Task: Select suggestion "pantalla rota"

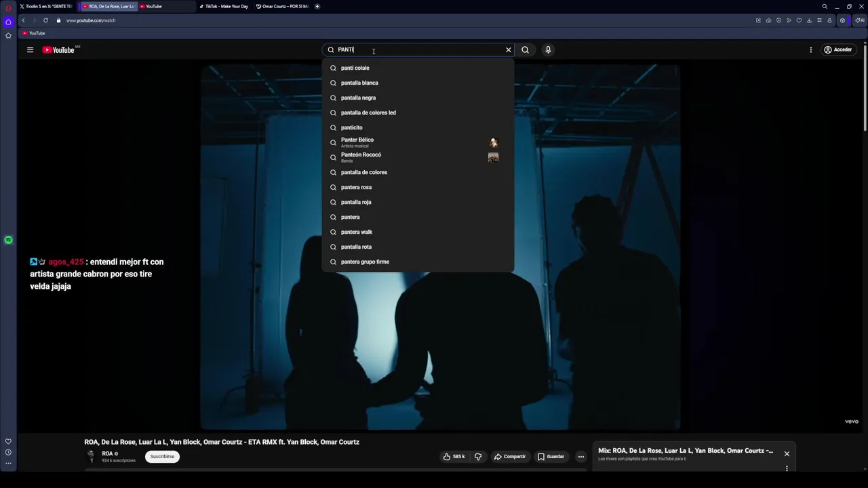Action: click(x=418, y=247)
